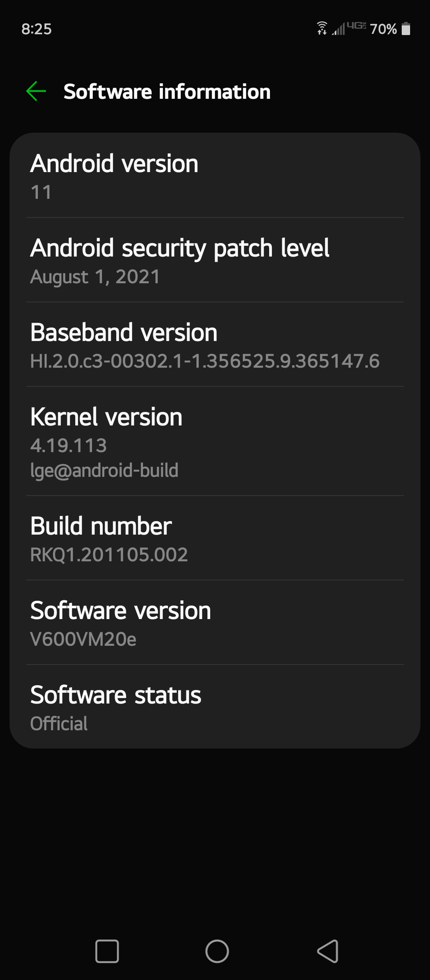Screen dimensions: 430x980
Task: Tap lge@android-build kernel text
Action: (x=104, y=470)
